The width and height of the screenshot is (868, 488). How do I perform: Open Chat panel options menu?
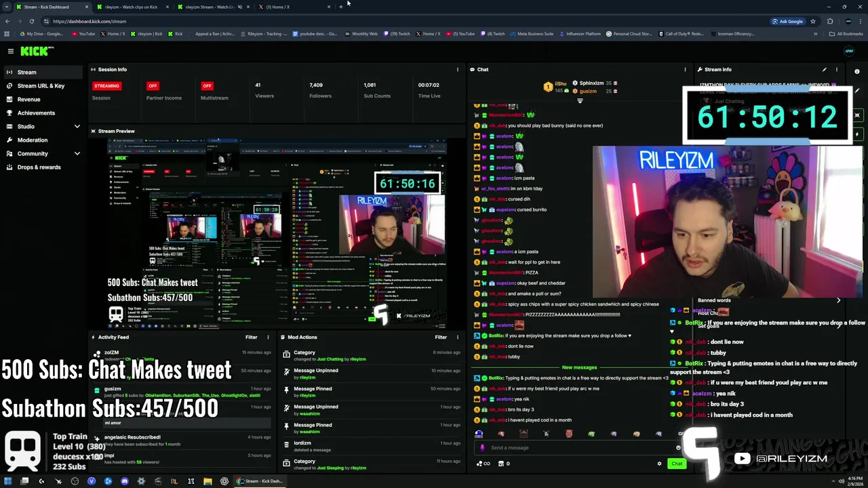tap(685, 69)
